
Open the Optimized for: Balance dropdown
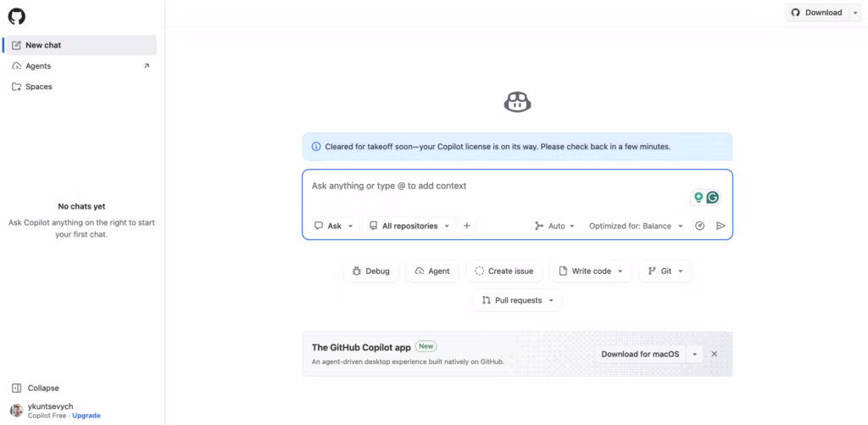pos(636,226)
